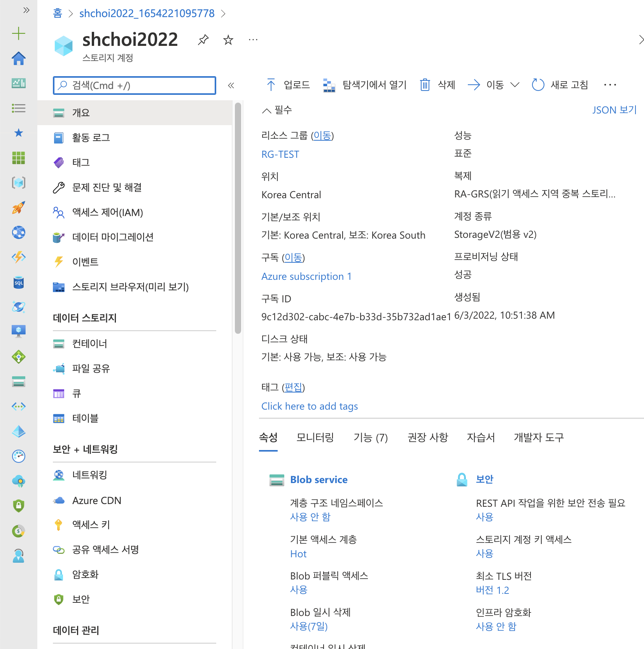The width and height of the screenshot is (644, 649).
Task: Click the Upload (업로드) toolbar button
Action: coord(288,85)
